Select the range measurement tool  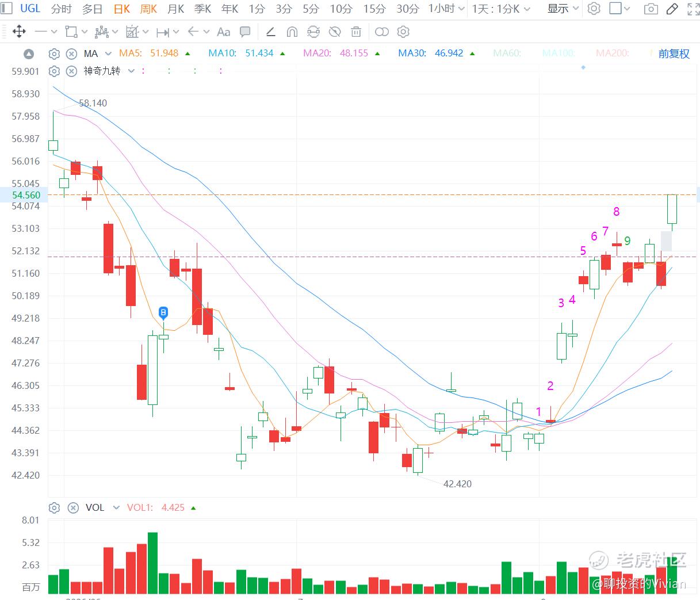click(163, 32)
